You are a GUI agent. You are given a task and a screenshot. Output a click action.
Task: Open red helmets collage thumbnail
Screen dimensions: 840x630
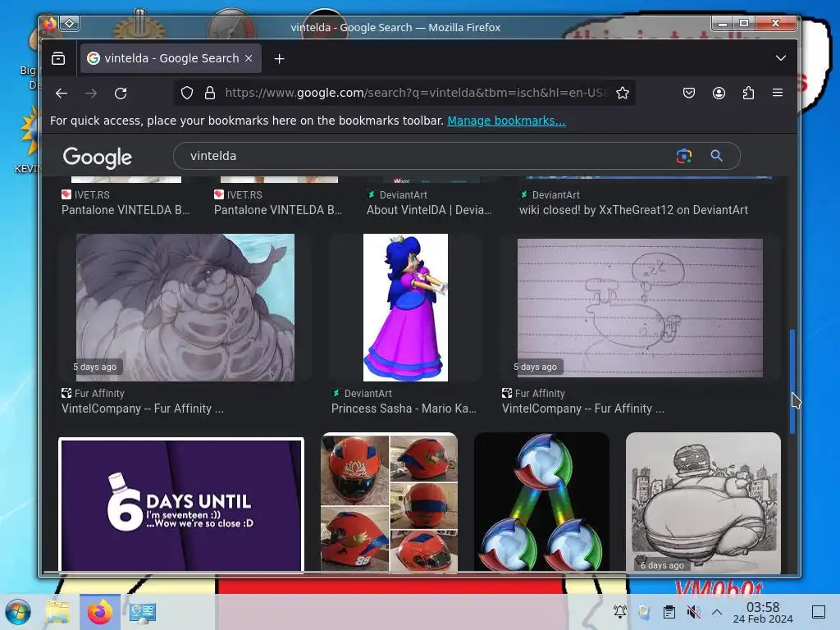click(389, 503)
